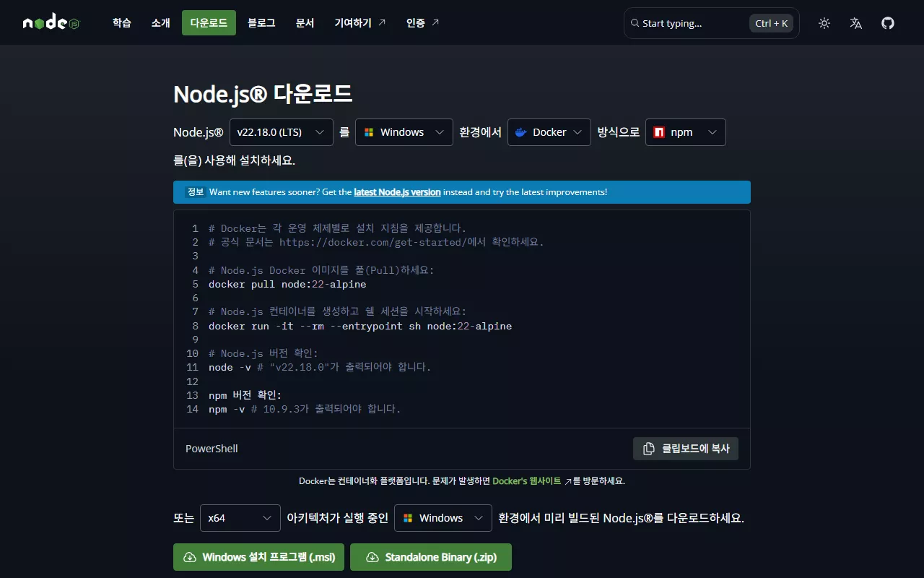Open the 학습 menu item
This screenshot has width=924, height=578.
click(x=122, y=23)
